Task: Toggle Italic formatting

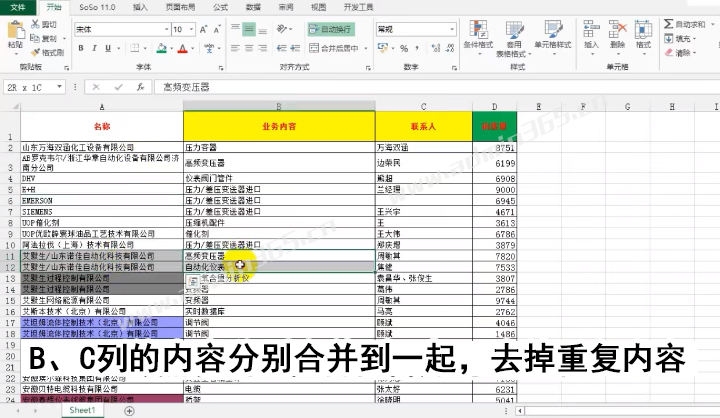Action: pos(95,48)
